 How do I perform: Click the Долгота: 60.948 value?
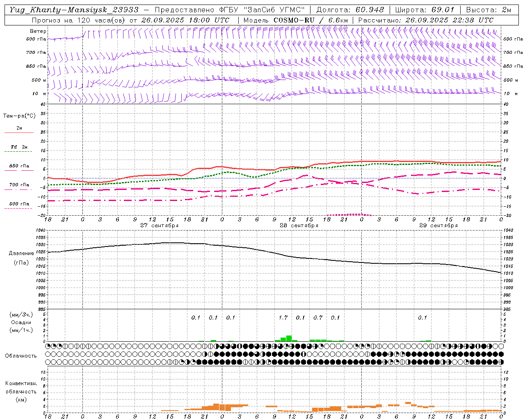(350, 10)
